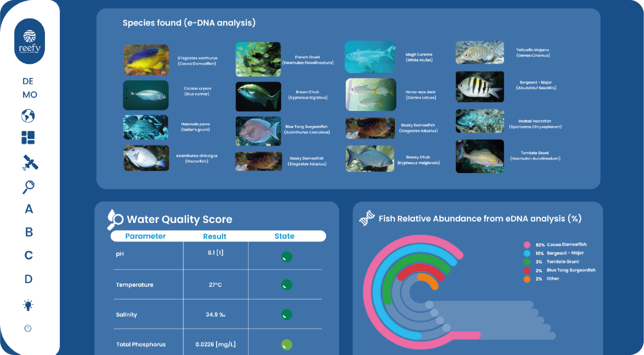Click the Result column header

click(x=215, y=236)
